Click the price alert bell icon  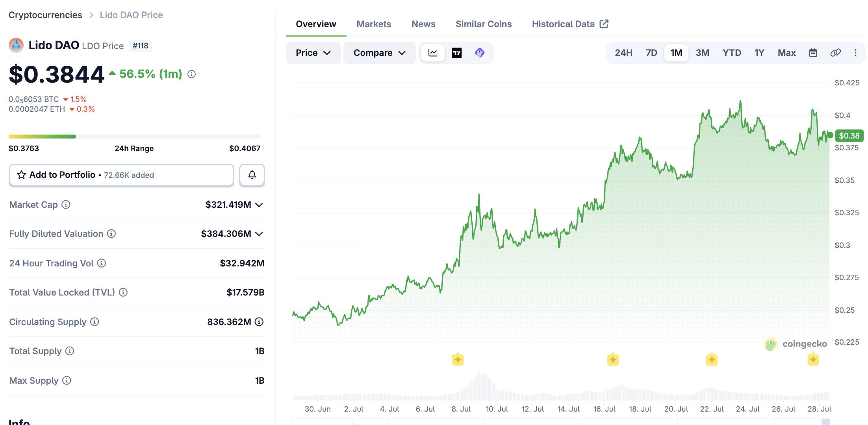pos(252,175)
